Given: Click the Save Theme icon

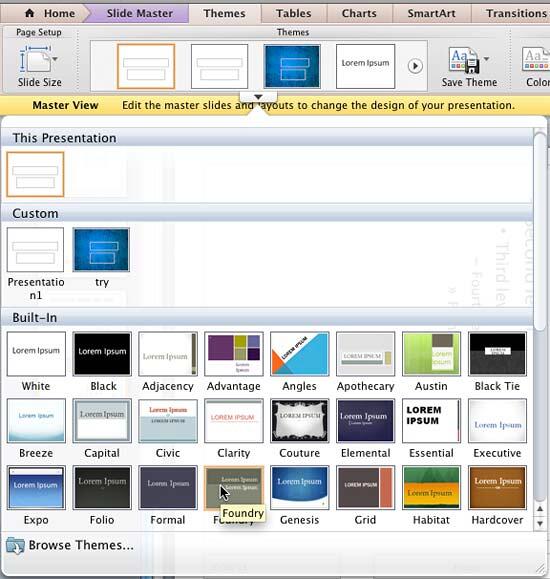Looking at the screenshot, I should click(464, 60).
